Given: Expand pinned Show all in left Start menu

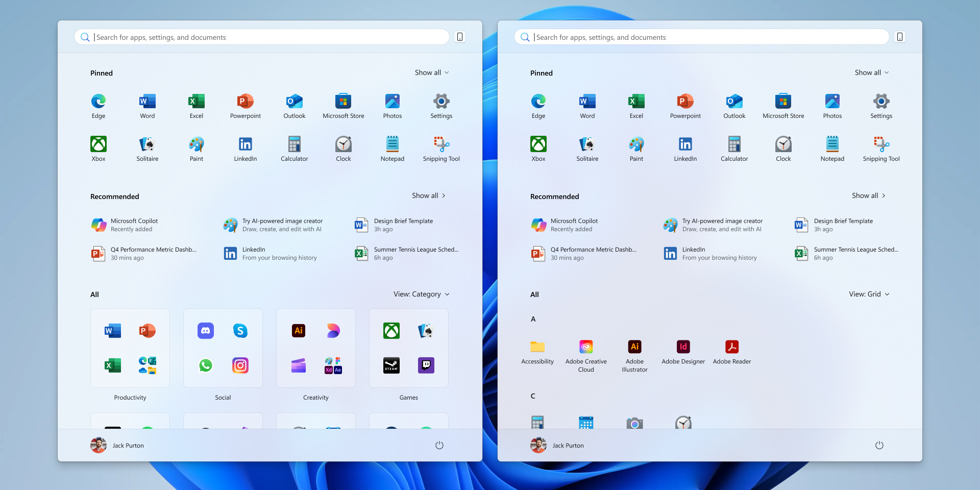Looking at the screenshot, I should [x=432, y=72].
